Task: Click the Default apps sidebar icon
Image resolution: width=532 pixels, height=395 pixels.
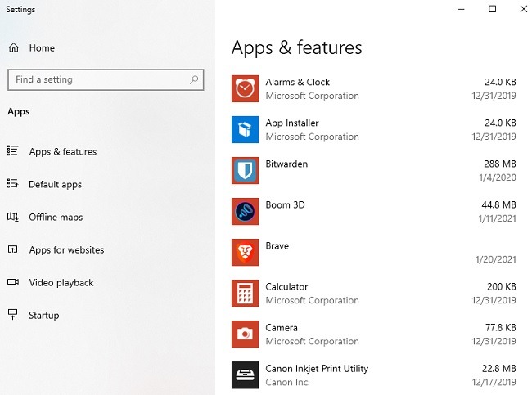Action: click(12, 183)
